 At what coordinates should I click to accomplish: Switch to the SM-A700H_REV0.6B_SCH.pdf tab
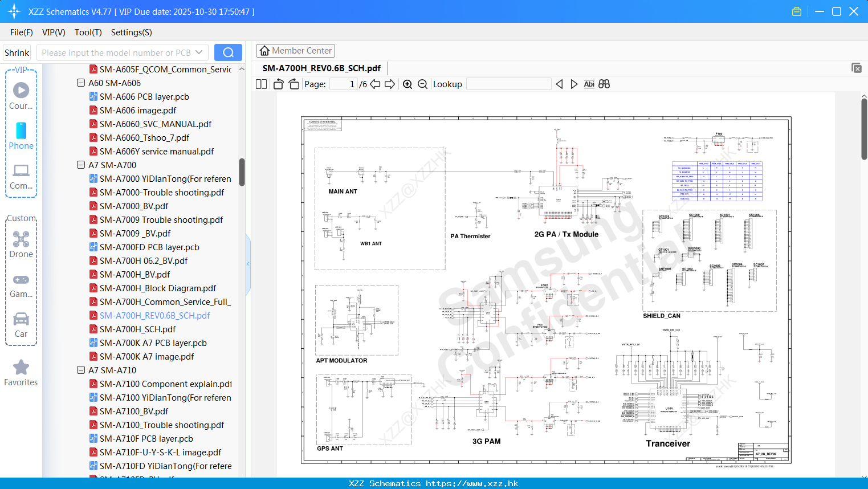321,68
